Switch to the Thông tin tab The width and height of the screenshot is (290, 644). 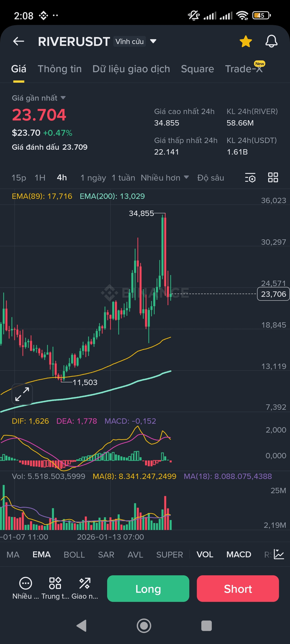(x=60, y=69)
